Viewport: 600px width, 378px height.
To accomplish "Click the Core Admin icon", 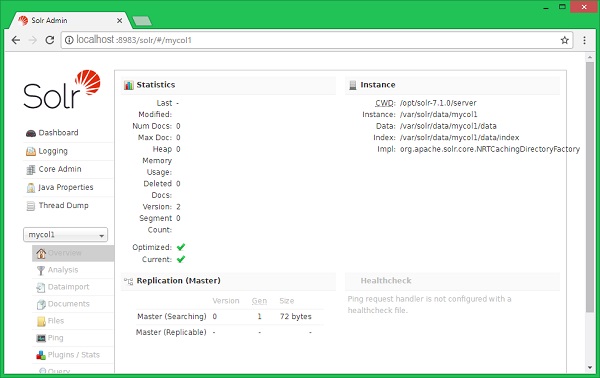I will point(31,169).
